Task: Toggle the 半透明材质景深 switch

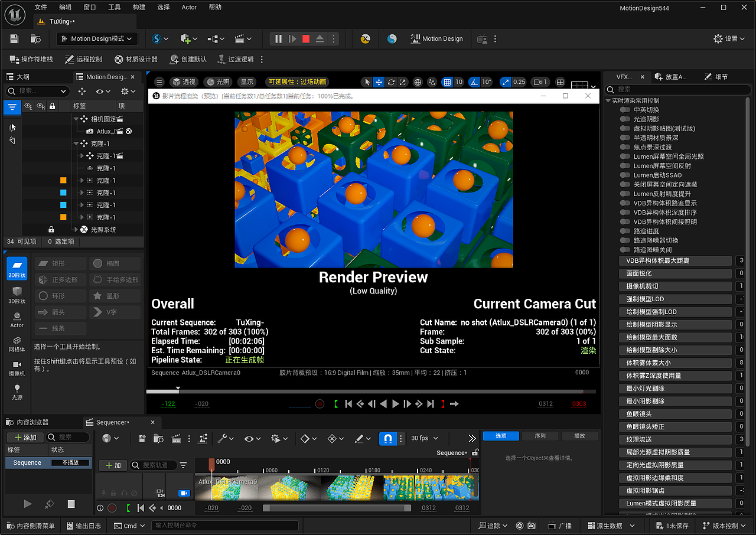Action: pos(624,138)
